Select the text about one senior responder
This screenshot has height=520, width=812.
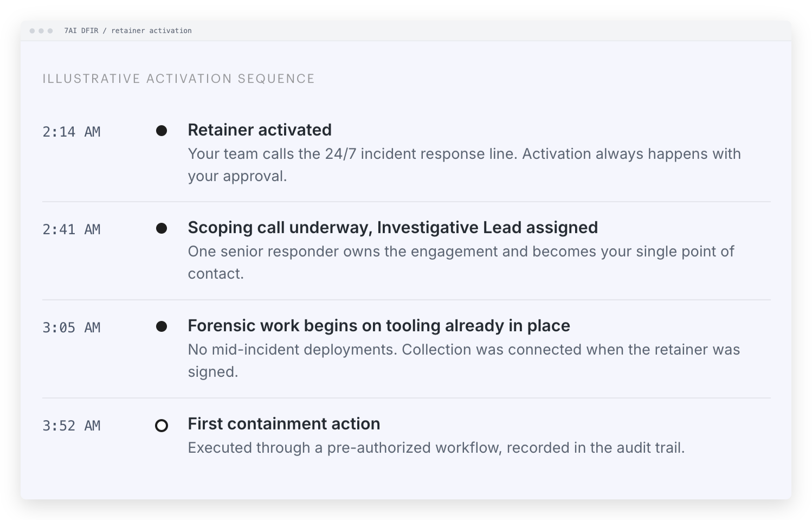(461, 262)
